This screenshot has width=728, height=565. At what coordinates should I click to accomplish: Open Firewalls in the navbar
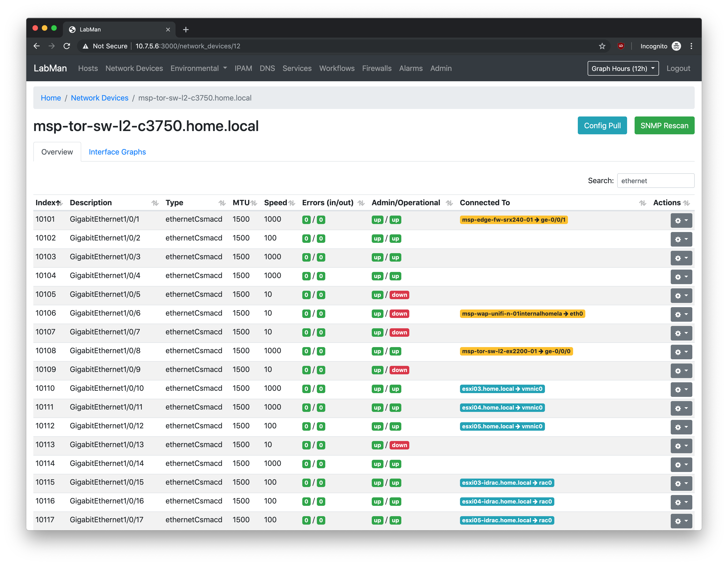click(377, 68)
